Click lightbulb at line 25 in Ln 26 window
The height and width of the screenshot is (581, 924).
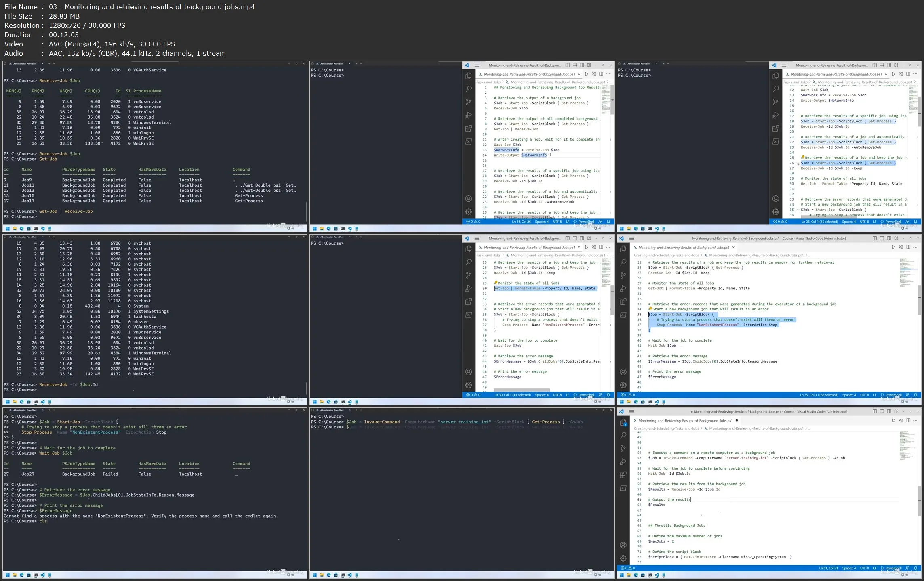click(802, 157)
